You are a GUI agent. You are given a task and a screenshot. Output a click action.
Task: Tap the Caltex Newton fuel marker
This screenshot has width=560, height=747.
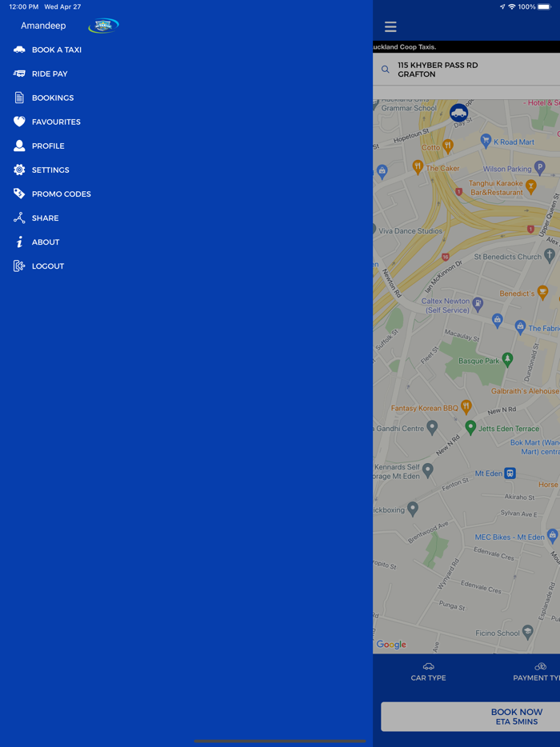pyautogui.click(x=478, y=303)
